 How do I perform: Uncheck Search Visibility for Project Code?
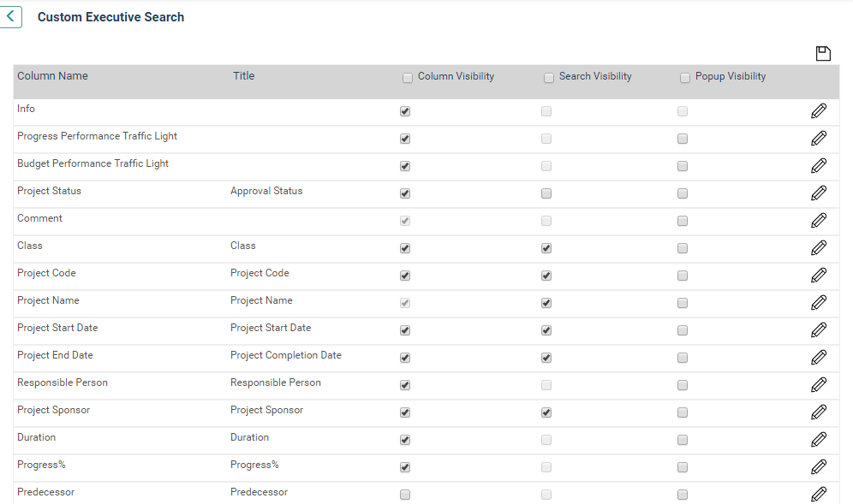coord(546,276)
